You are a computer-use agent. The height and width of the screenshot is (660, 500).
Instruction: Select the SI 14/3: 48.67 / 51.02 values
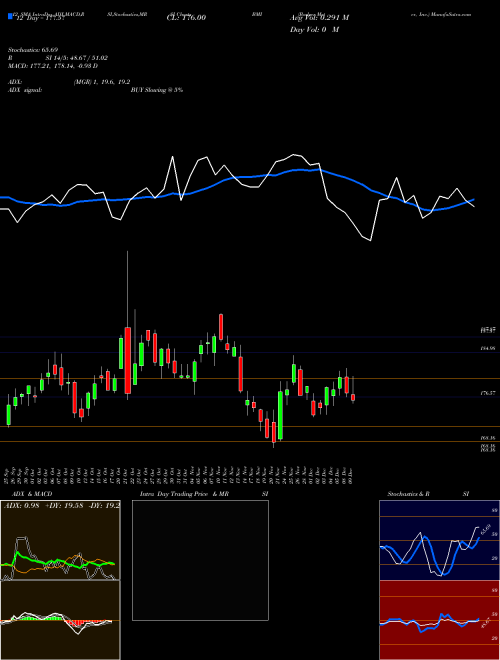click(77, 58)
